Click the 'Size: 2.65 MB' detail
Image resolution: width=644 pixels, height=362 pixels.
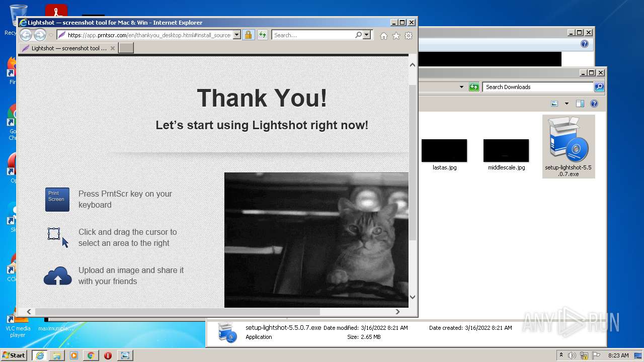(x=364, y=337)
